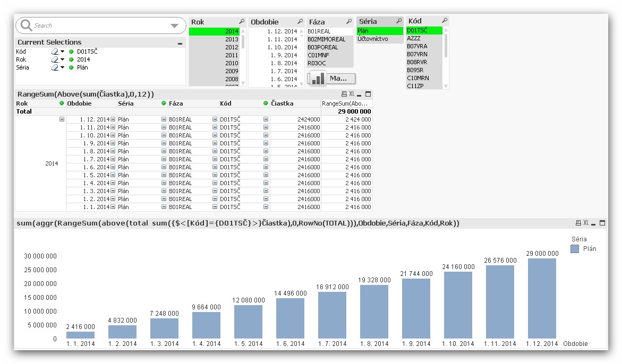Click the XL export icon on bar chart

586,223
